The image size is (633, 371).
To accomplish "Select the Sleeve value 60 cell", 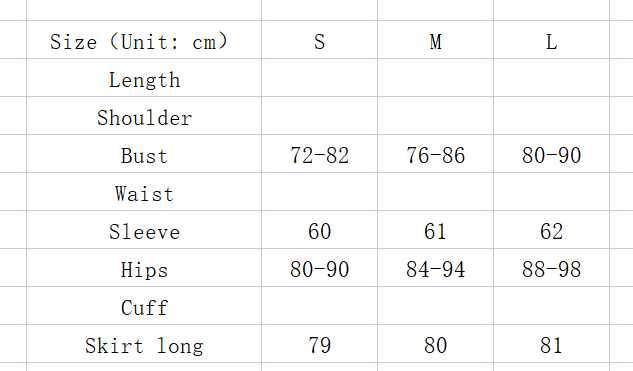I will click(x=319, y=229).
